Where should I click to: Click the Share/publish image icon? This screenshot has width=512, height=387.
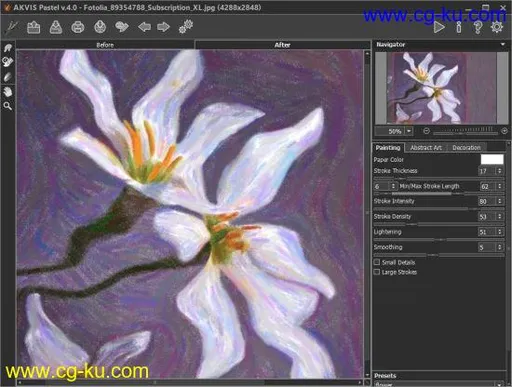(x=122, y=27)
